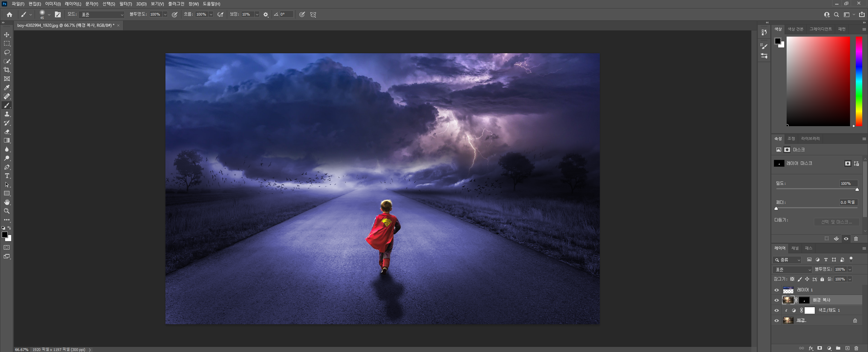Switch to the 그레이디언트 tab
Viewport: 868px width, 352px height.
[821, 29]
